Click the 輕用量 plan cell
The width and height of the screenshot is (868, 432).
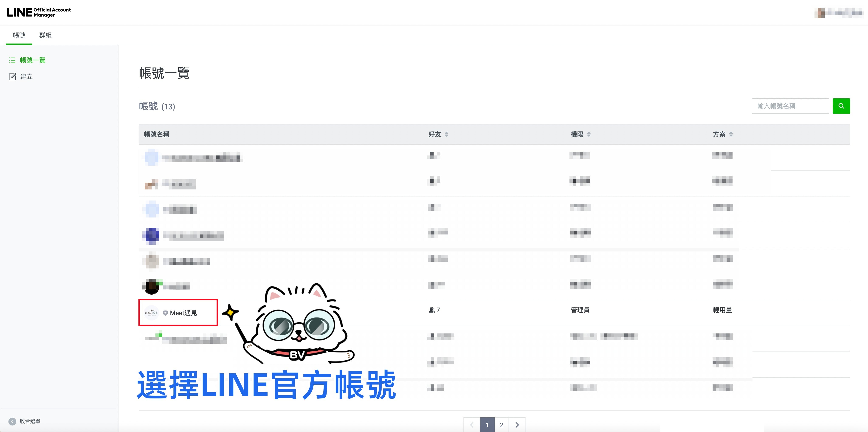722,310
